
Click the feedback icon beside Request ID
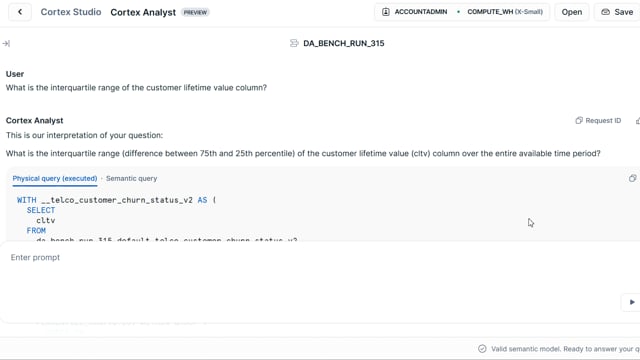tap(638, 120)
